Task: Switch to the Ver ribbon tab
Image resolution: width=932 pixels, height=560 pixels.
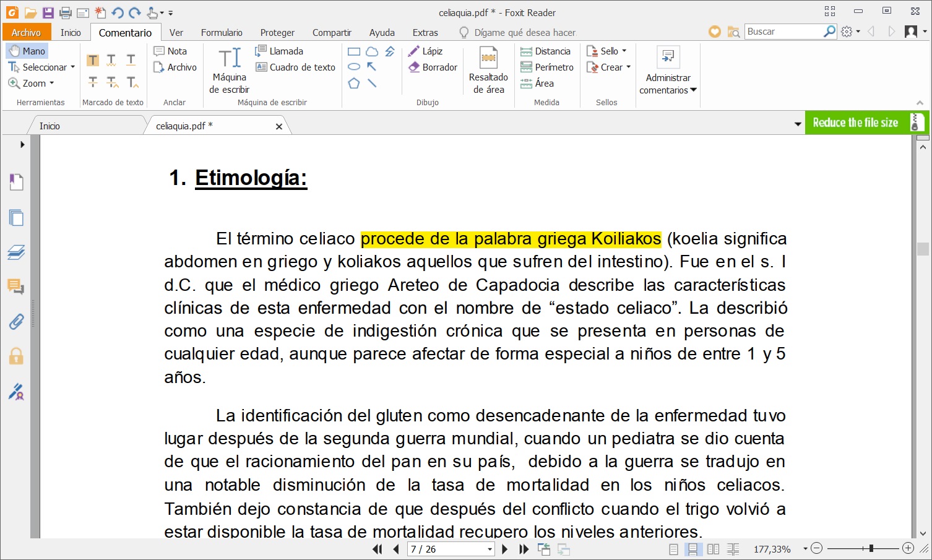Action: click(x=176, y=32)
